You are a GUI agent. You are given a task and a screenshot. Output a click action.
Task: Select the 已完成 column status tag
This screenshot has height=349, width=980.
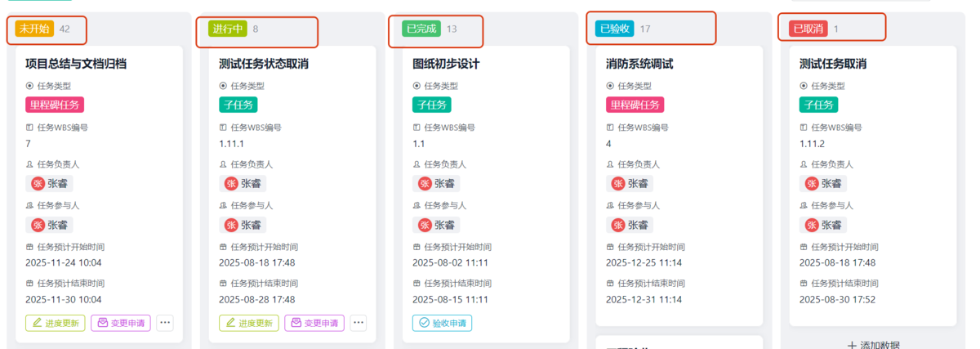click(x=421, y=29)
